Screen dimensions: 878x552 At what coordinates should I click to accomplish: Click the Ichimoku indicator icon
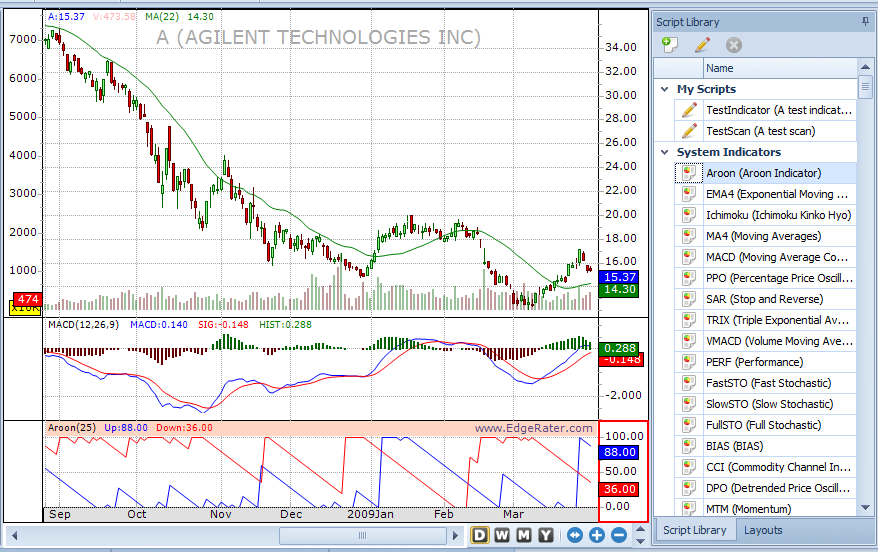[689, 215]
